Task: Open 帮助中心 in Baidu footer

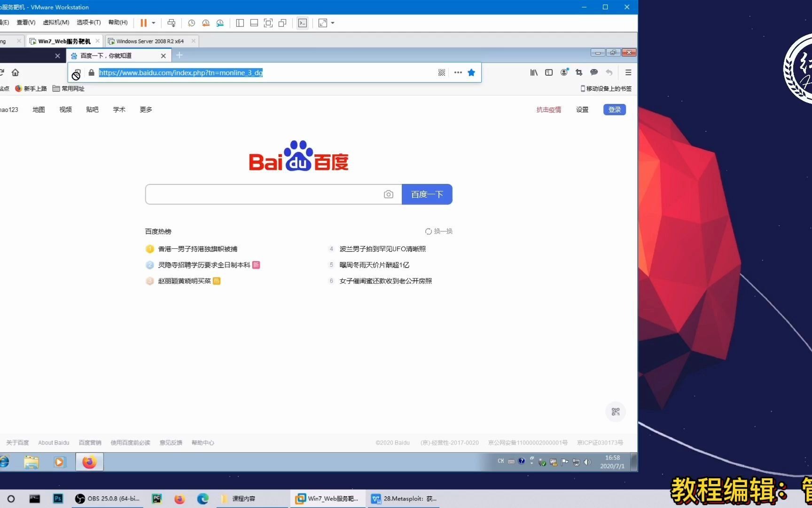Action: tap(203, 443)
